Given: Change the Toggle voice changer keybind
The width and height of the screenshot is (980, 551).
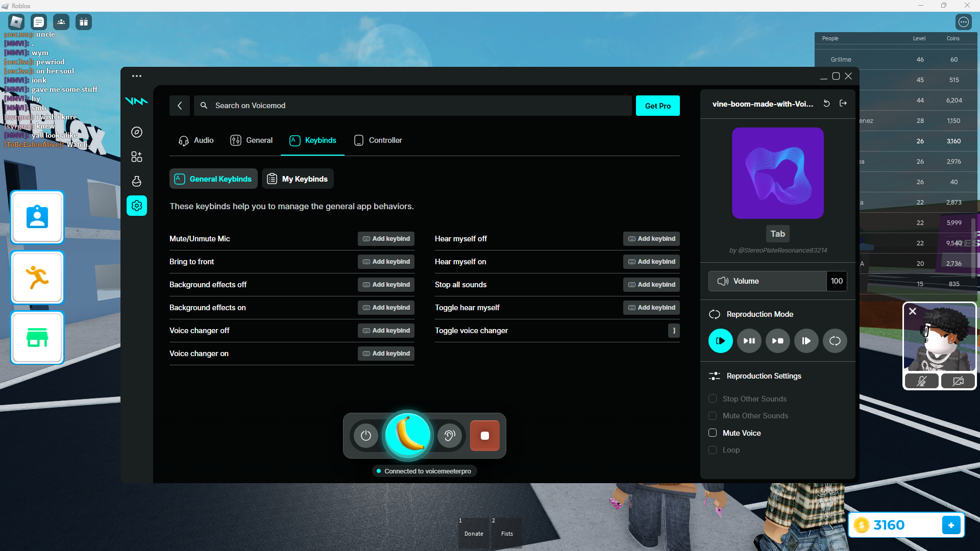Looking at the screenshot, I should coord(674,331).
